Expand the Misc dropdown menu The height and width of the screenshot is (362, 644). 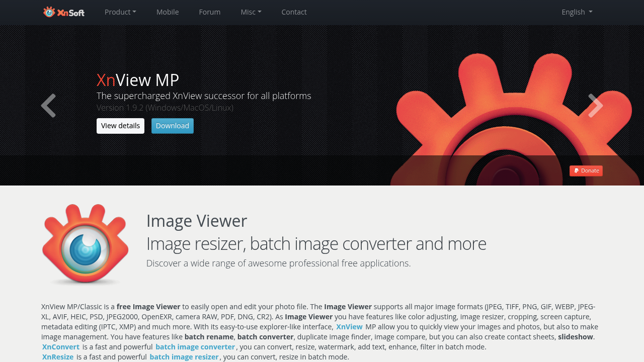click(251, 12)
